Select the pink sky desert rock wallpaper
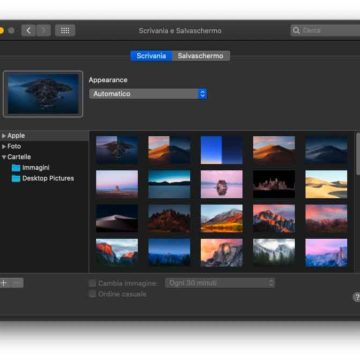The image size is (360, 360). 117,184
